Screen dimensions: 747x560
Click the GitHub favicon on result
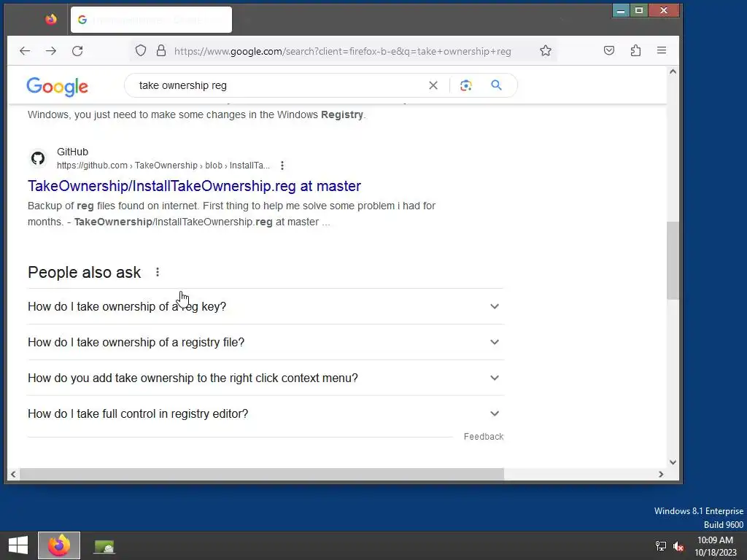coord(38,157)
